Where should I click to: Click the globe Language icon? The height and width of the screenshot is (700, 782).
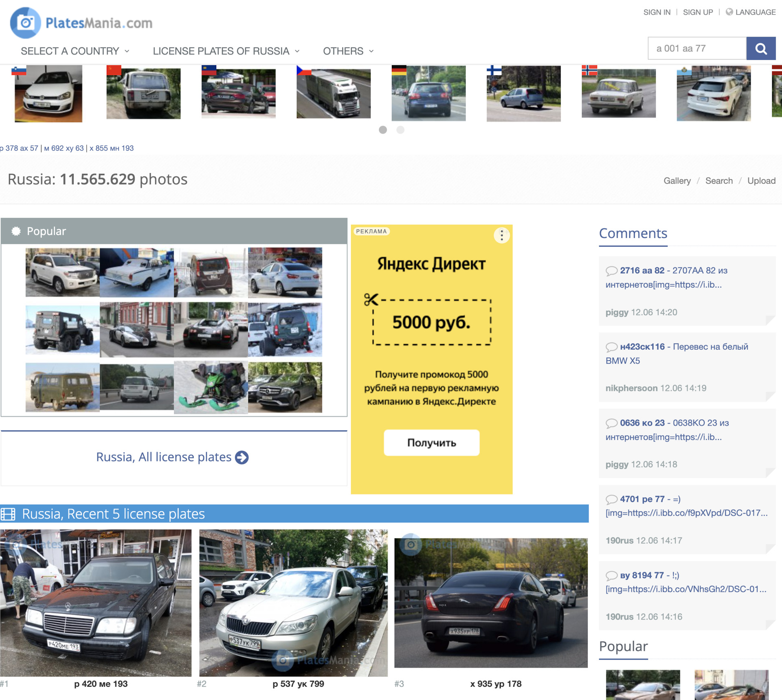click(729, 12)
